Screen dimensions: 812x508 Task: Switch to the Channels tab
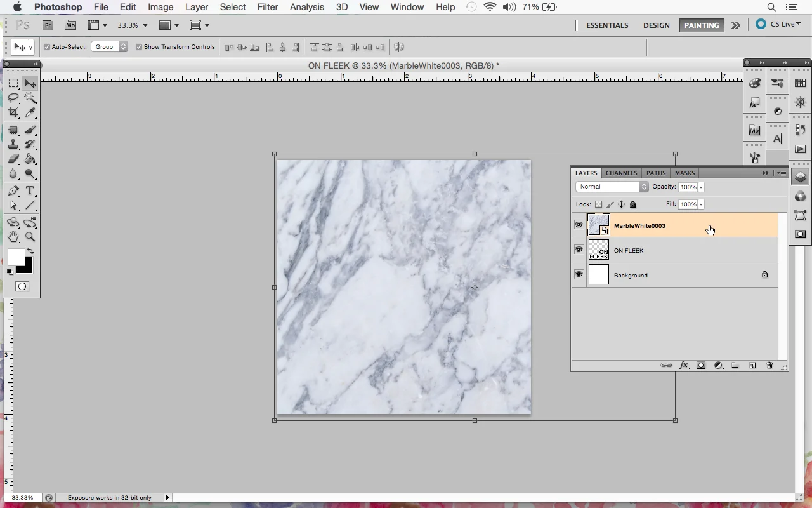[x=621, y=173]
